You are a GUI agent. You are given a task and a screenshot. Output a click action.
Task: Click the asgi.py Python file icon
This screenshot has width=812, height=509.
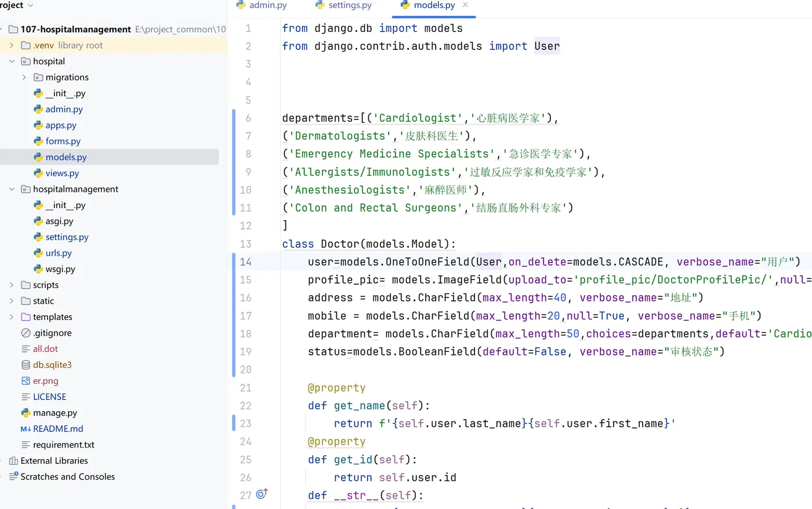click(x=38, y=221)
